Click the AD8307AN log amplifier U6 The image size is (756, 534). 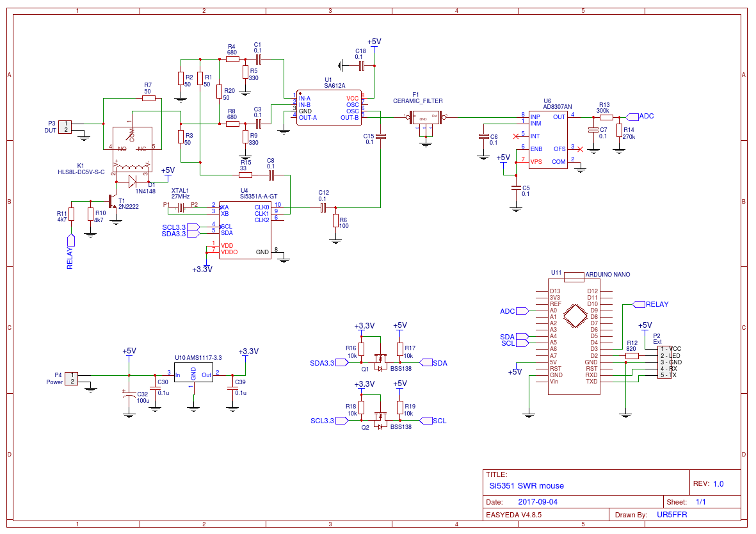pos(547,140)
